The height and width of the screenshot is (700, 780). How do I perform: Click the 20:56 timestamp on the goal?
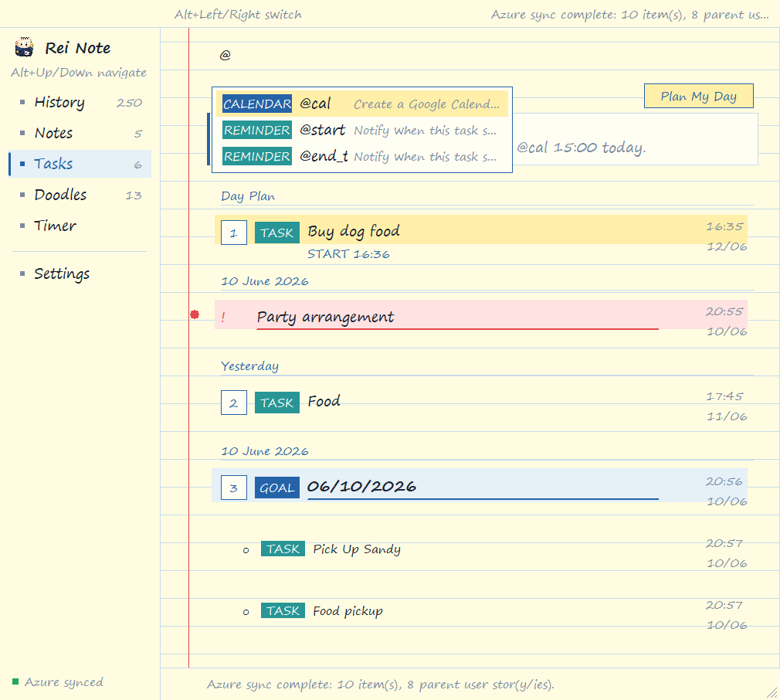[724, 481]
